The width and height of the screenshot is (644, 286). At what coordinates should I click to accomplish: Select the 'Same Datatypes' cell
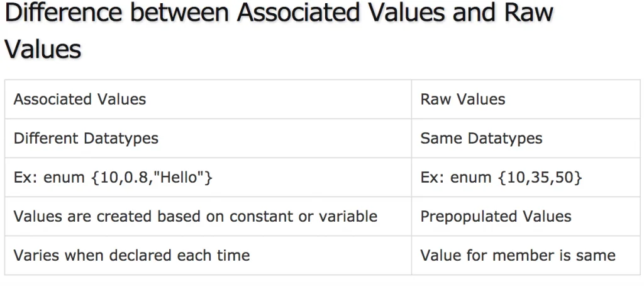[481, 138]
